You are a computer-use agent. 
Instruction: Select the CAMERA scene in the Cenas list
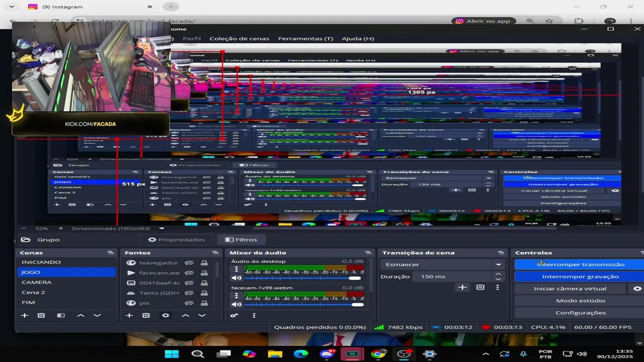coord(36,282)
